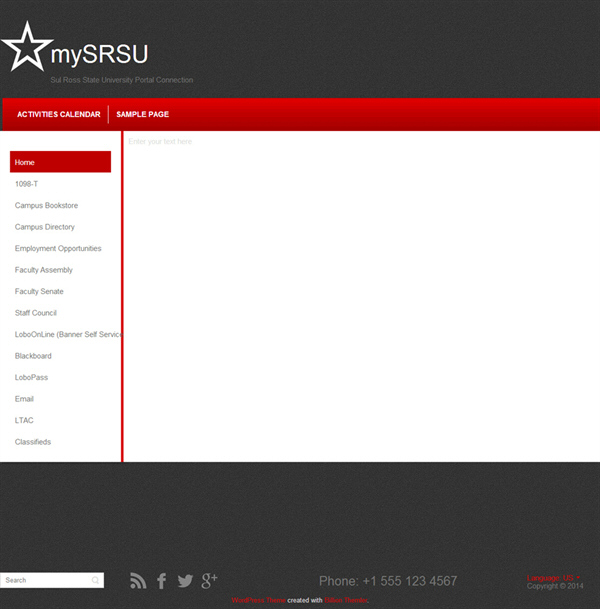Viewport: 600px width, 609px height.
Task: Open the Activities Calendar menu item
Action: click(x=58, y=115)
